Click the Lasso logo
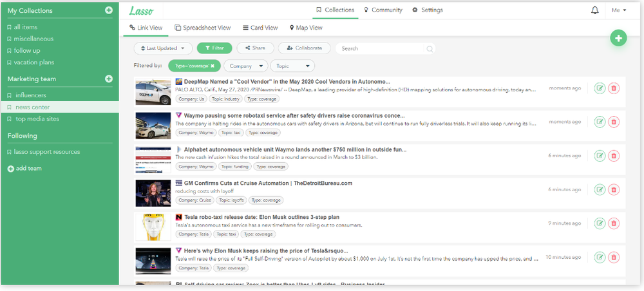This screenshot has width=644, height=291. (141, 11)
